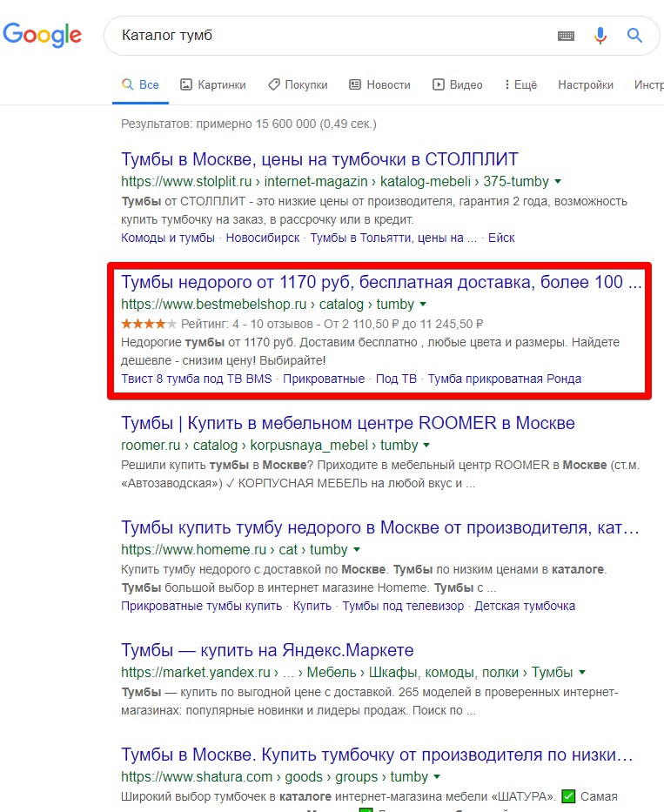The width and height of the screenshot is (664, 812).
Task: Expand dropdown arrow beside homeme.ru URL
Action: tap(357, 550)
